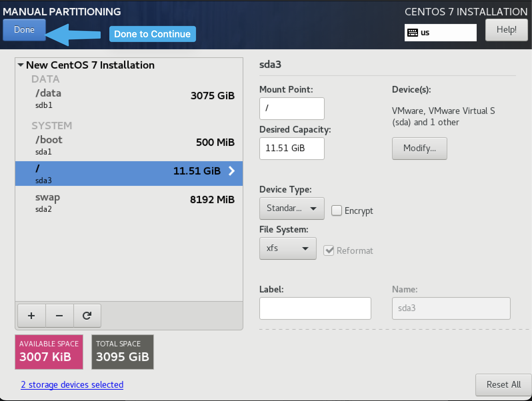Toggle the Reformat checkbox
532x401 pixels.
click(x=329, y=250)
